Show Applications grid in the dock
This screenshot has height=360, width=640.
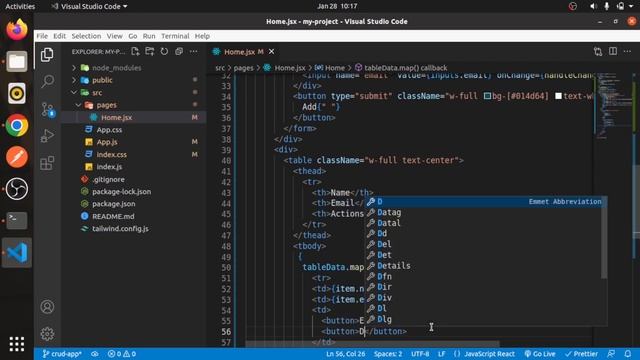(x=17, y=344)
